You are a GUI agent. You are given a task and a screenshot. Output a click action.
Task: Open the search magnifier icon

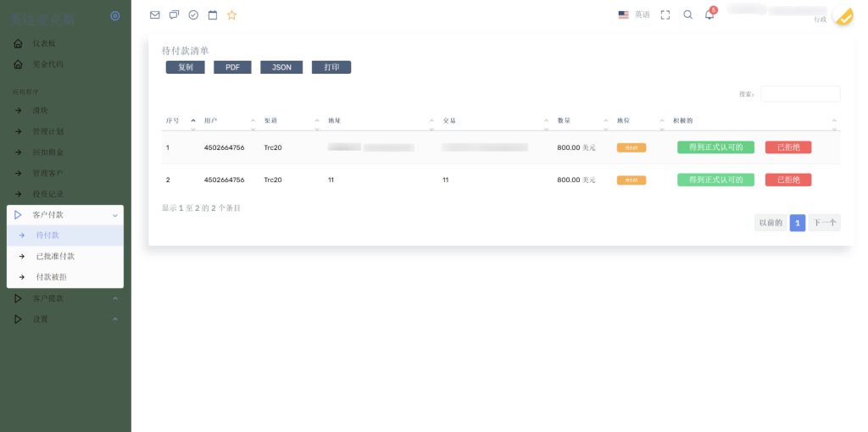(687, 14)
